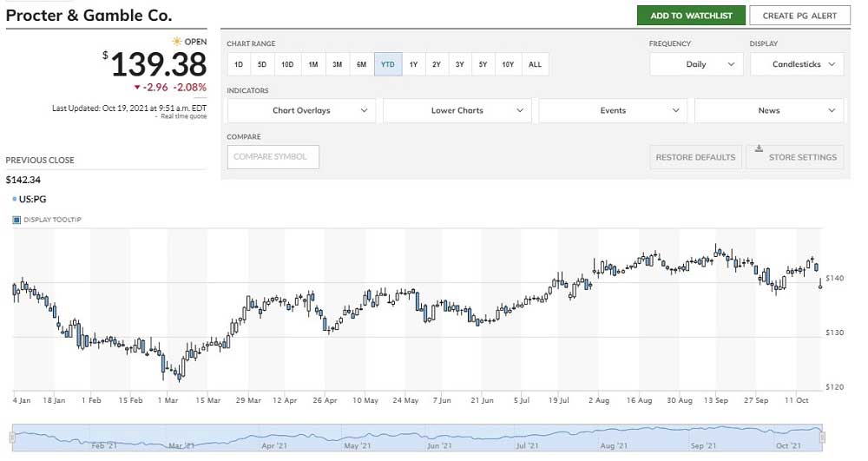Select the 5Y chart range

click(483, 64)
